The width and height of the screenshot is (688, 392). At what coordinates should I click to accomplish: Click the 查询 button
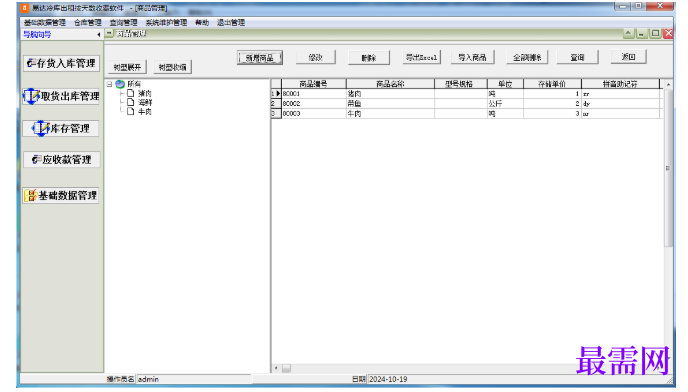point(577,58)
